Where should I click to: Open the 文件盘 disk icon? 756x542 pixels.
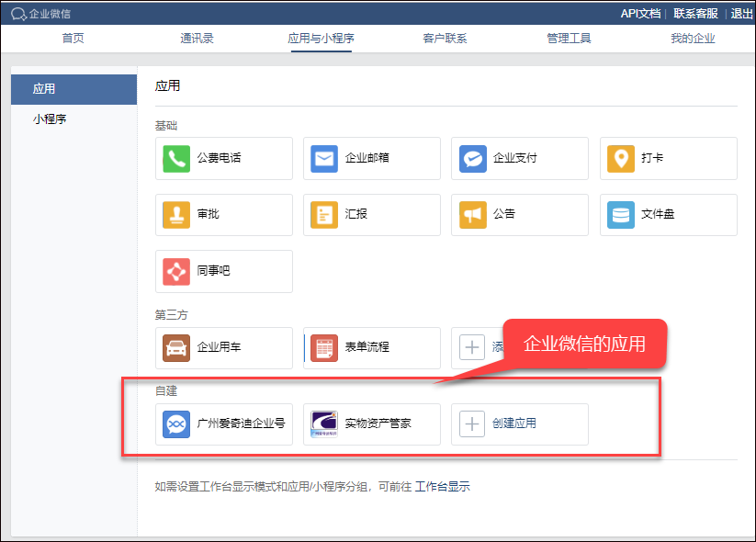click(x=621, y=215)
